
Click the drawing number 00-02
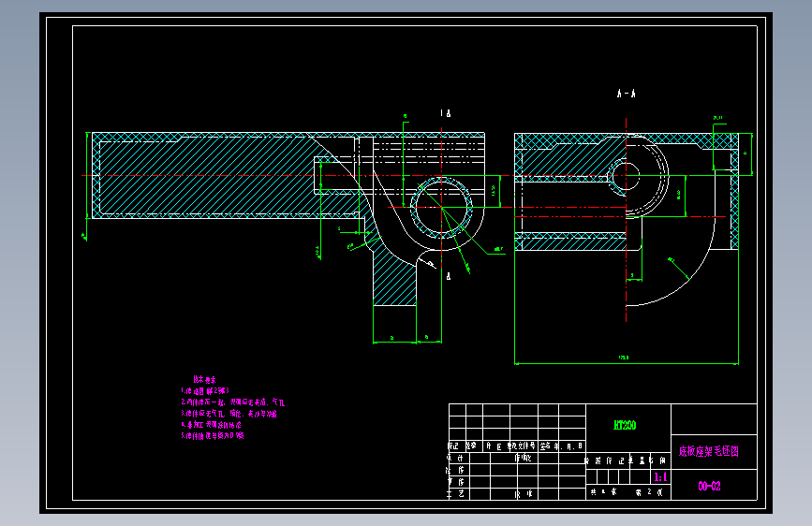point(709,486)
